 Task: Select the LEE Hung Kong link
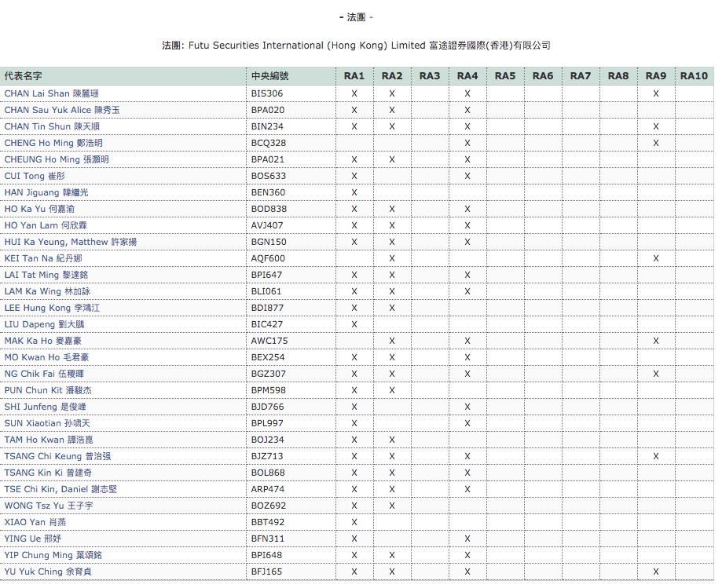click(52, 308)
